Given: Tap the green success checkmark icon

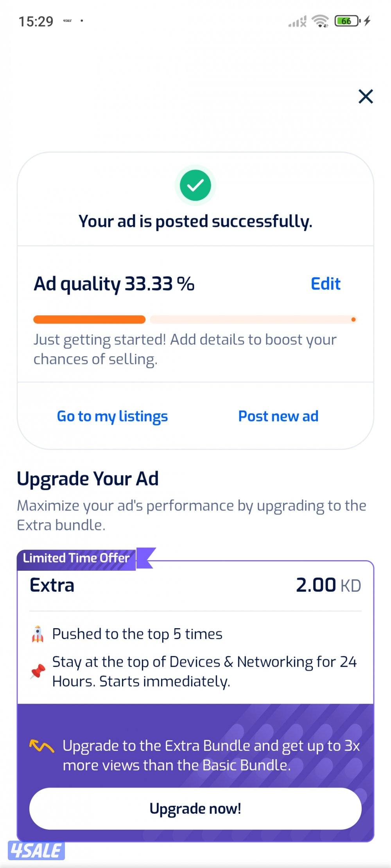Looking at the screenshot, I should pyautogui.click(x=195, y=185).
